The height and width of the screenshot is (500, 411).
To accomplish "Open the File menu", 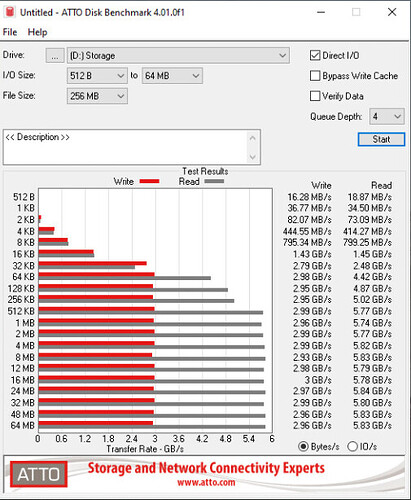I will coord(10,32).
